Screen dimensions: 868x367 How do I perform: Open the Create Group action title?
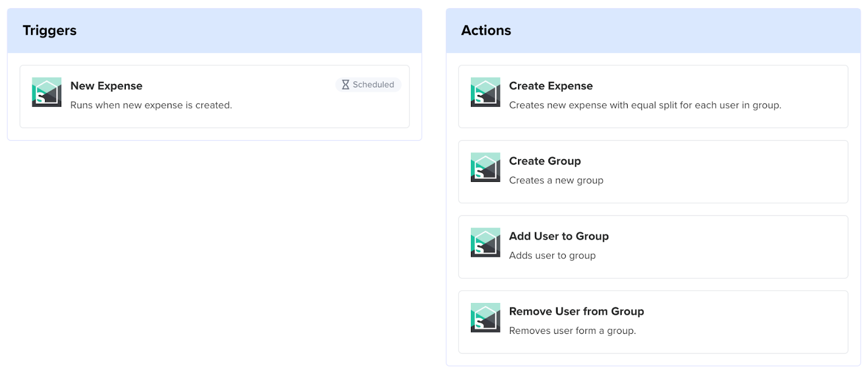(x=545, y=161)
